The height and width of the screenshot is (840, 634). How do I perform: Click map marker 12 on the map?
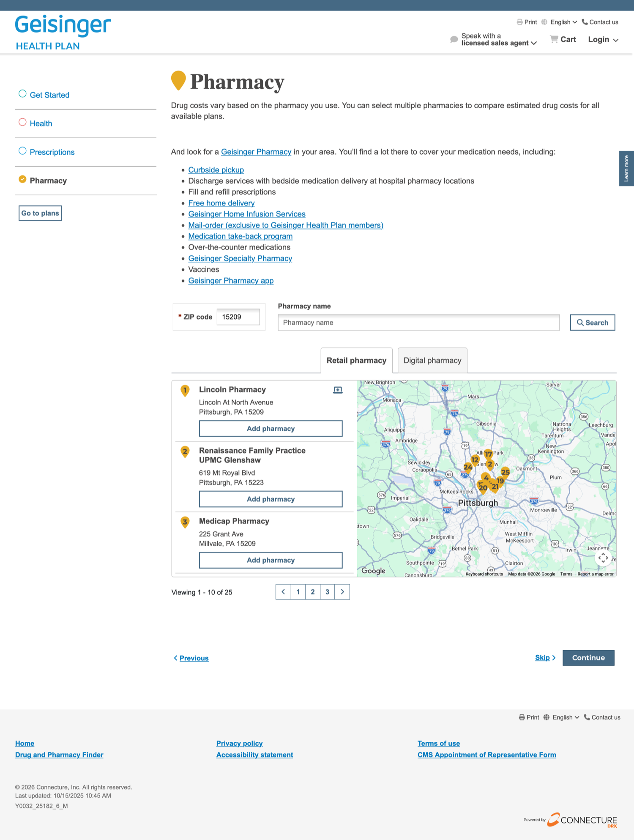pyautogui.click(x=475, y=460)
